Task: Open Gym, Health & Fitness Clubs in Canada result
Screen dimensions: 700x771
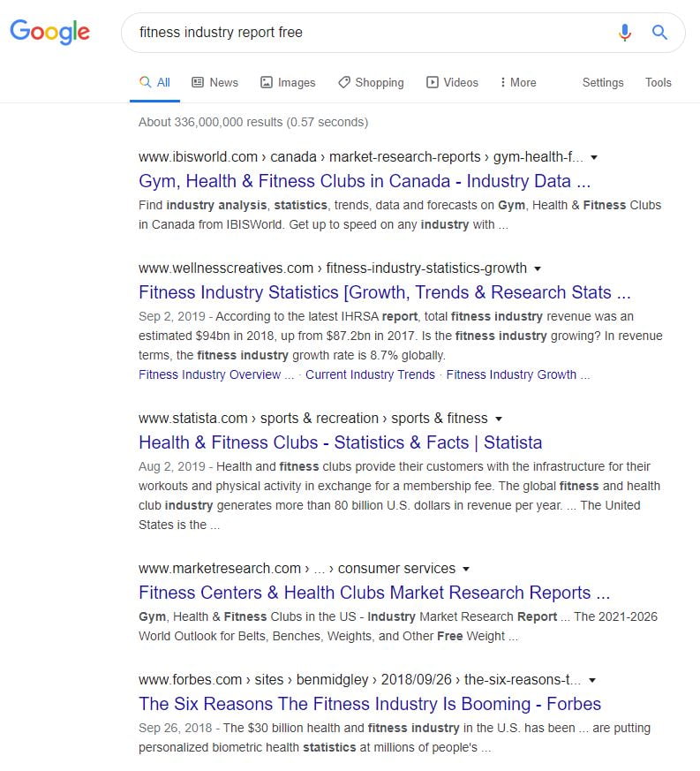Action: click(365, 181)
